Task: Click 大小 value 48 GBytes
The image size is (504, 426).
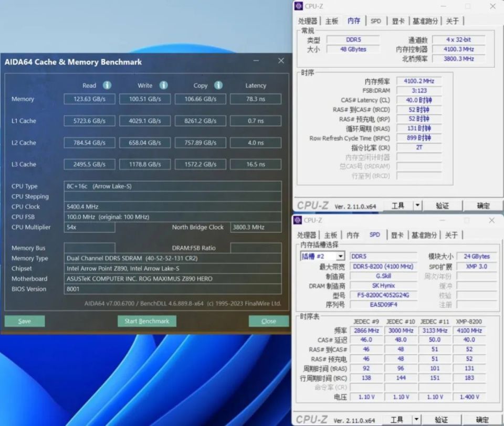Action: click(353, 49)
